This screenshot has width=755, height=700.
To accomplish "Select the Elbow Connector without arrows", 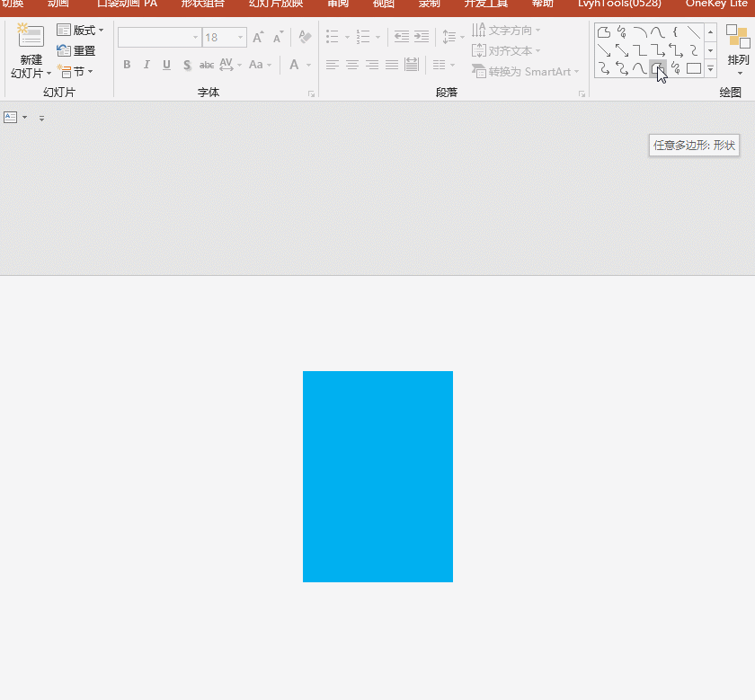I will coord(640,50).
